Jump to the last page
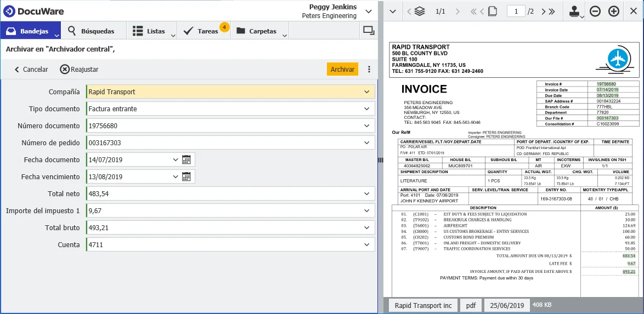Viewport: 644px width, 314px height. point(552,12)
